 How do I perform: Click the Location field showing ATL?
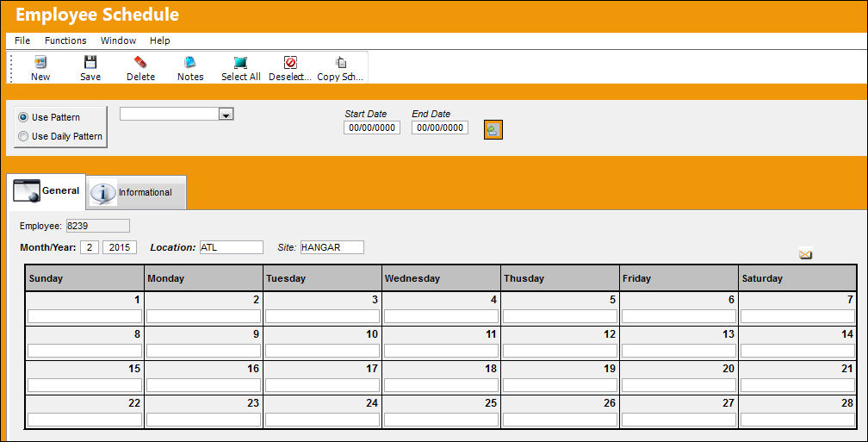click(x=232, y=247)
